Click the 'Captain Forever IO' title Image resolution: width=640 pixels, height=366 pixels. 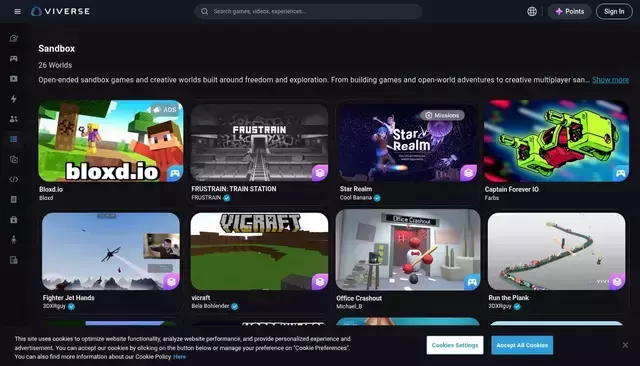point(512,189)
